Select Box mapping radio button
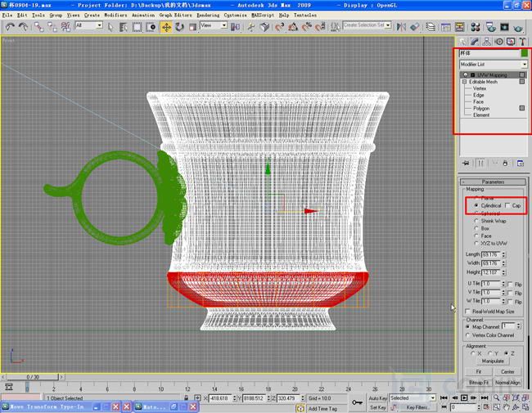Viewport: 532px width, 413px height. click(476, 228)
